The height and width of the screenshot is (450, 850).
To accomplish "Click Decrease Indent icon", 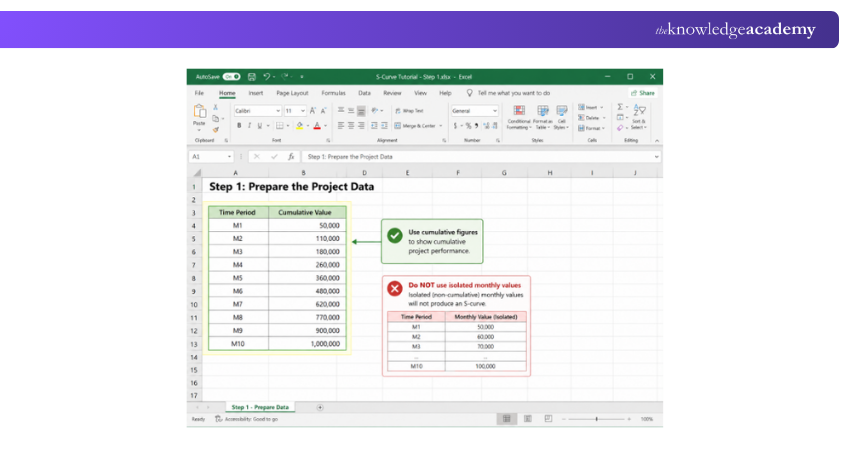I will point(374,125).
